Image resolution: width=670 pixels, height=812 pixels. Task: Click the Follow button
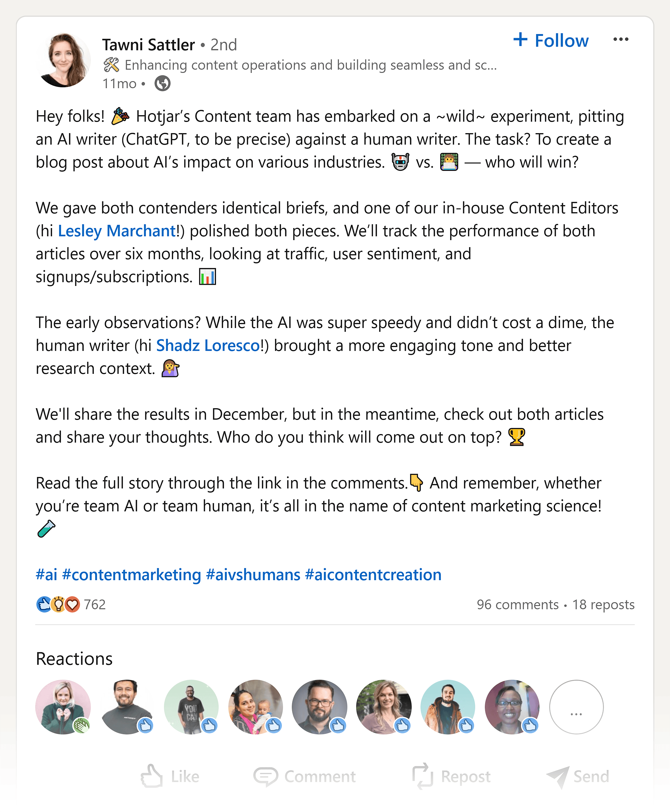point(551,40)
